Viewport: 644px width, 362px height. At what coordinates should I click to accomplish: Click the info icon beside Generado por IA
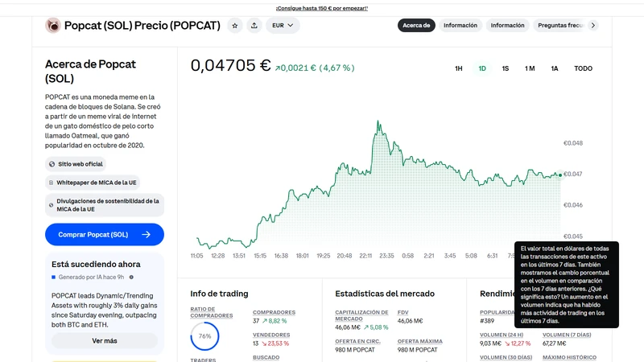click(131, 277)
